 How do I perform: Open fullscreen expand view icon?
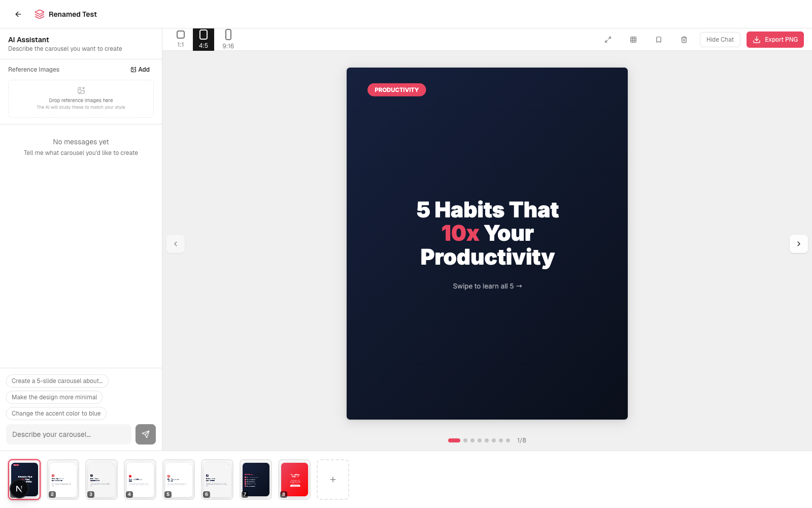[x=608, y=40]
